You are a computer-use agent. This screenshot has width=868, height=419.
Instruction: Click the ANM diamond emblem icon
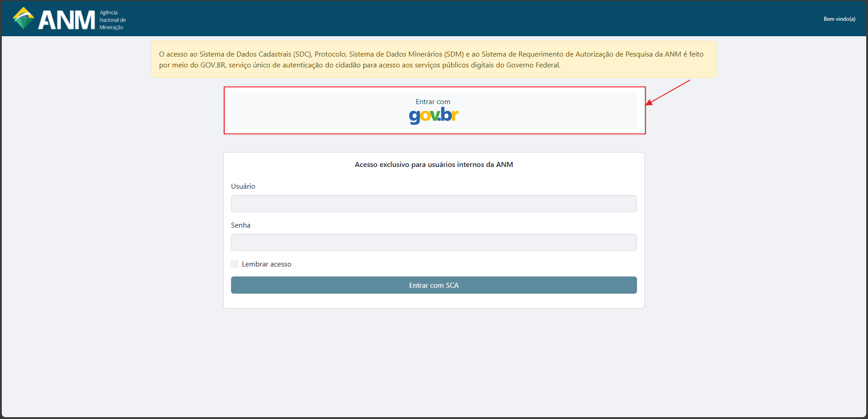[x=24, y=18]
